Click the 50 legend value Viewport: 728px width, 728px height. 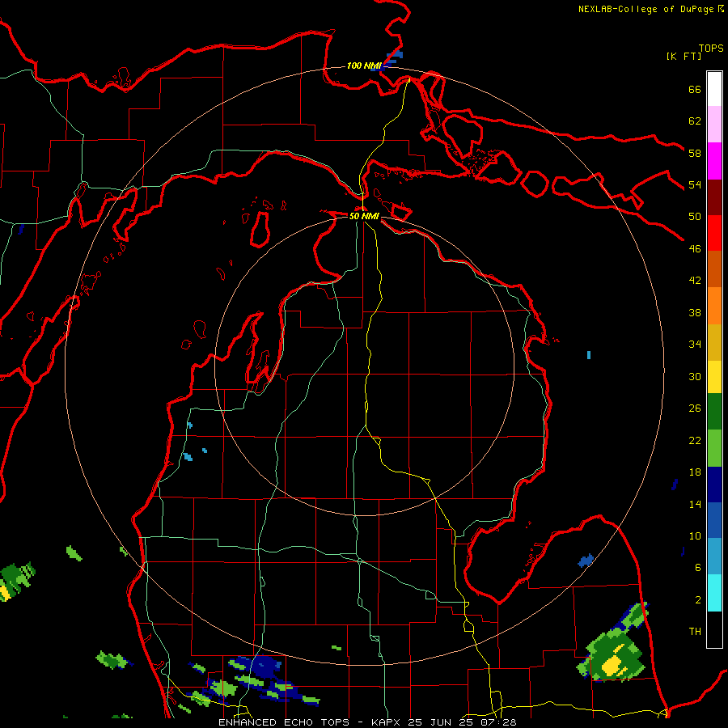coord(695,216)
